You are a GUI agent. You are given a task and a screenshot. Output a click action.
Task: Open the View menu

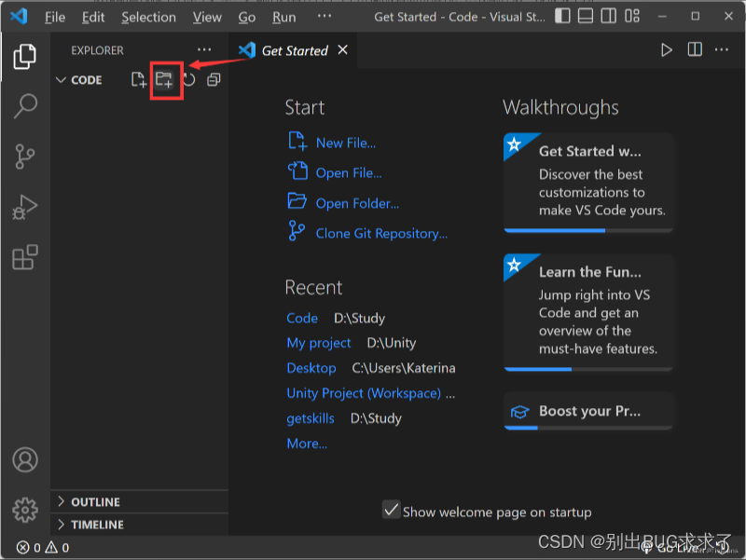click(207, 17)
